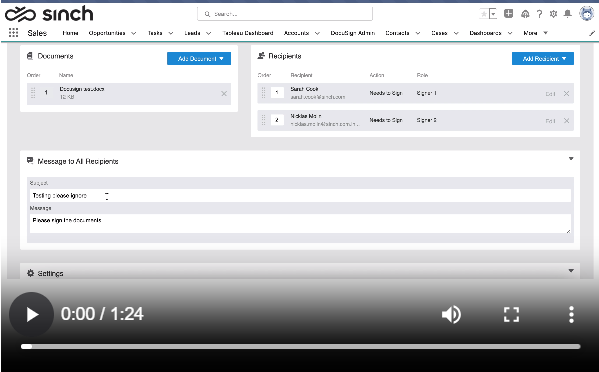Grab the second recipient row drag handle

pos(263,120)
